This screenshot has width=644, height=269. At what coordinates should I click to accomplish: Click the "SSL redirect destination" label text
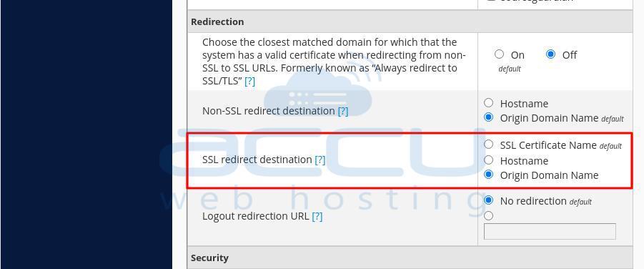coord(257,160)
